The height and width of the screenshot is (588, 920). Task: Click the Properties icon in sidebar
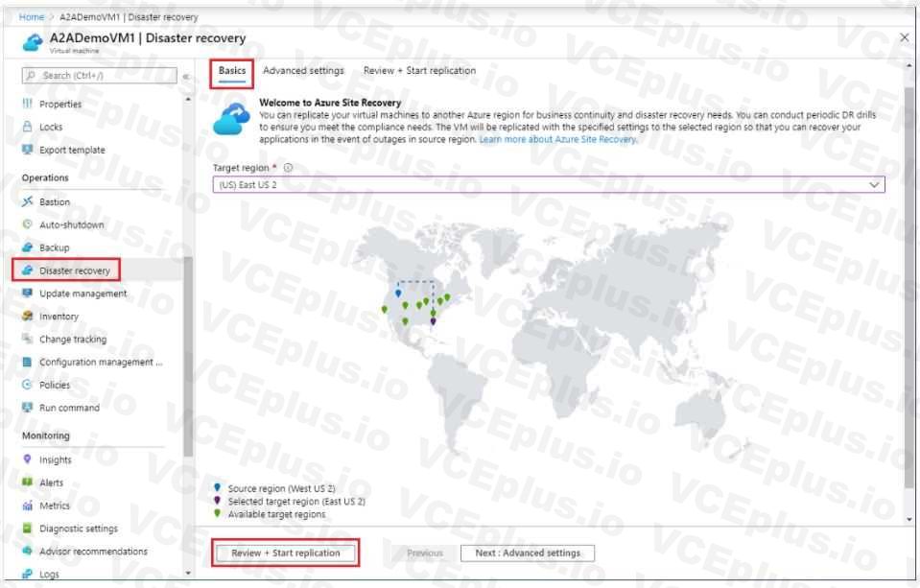coord(27,104)
